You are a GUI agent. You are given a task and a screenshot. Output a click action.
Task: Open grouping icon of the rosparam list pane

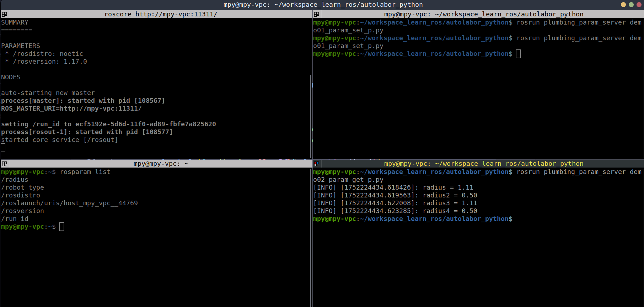4,164
